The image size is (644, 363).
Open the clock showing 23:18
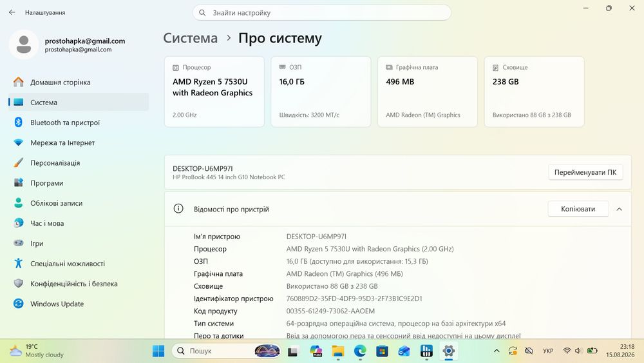point(620,351)
